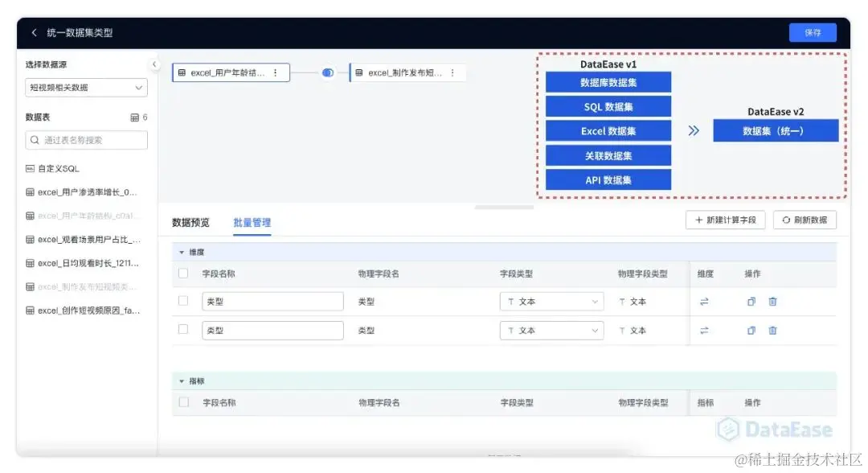Go back using the header arrow
Screen dimensions: 868x473
point(35,33)
